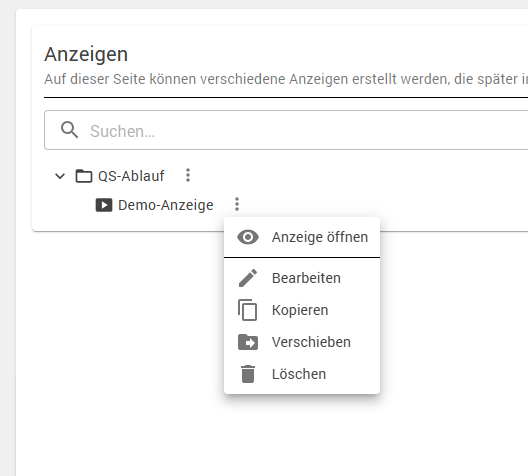The width and height of the screenshot is (528, 476).
Task: Collapse the QS-Ablauf folder chevron
Action: (60, 176)
